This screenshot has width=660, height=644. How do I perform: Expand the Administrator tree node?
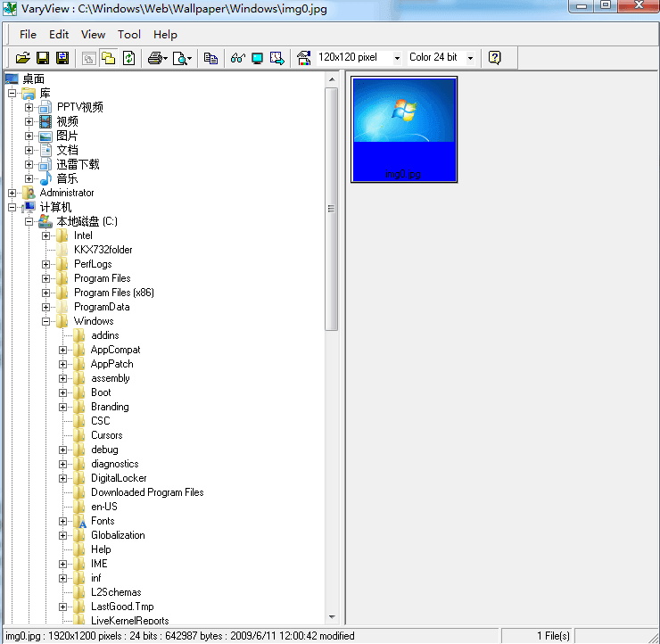pos(12,193)
